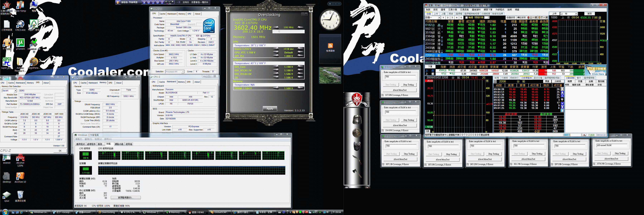Click the 間隔秒數 interval input field

pyautogui.click(x=487, y=18)
